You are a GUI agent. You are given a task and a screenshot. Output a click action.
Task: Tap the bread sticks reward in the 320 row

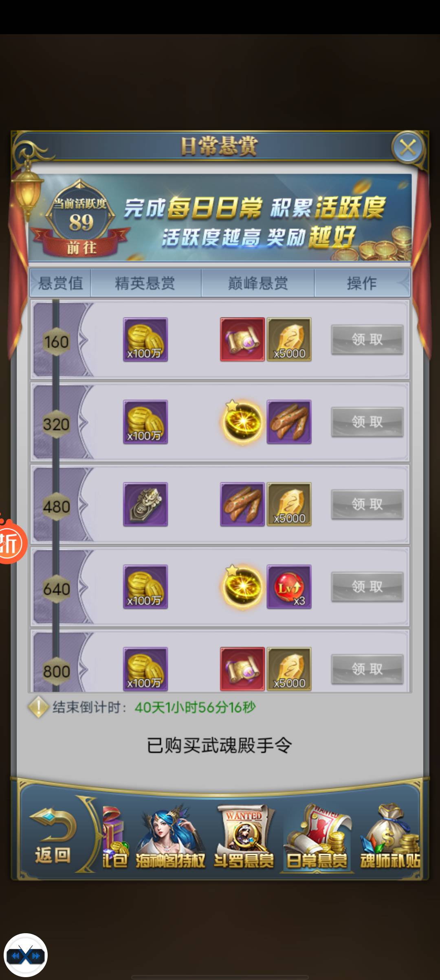click(289, 422)
